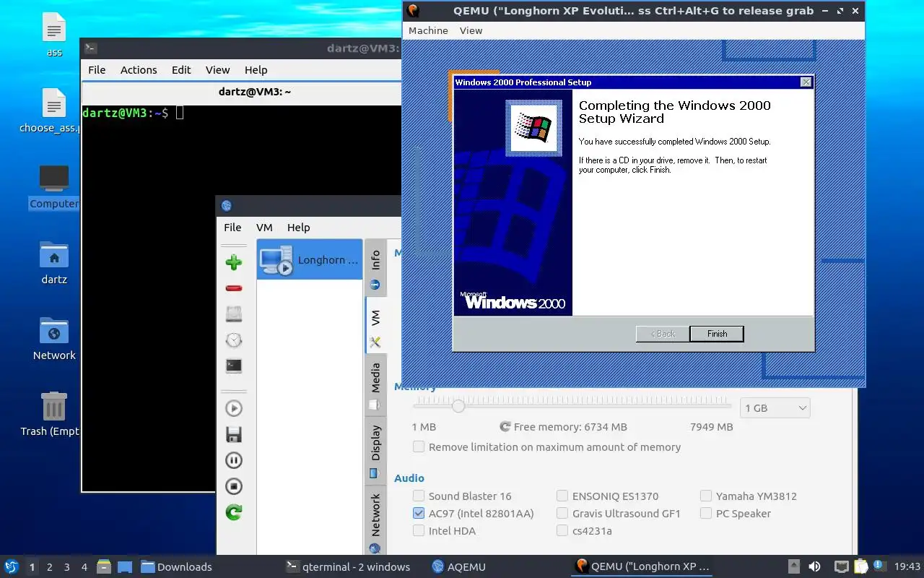The height and width of the screenshot is (578, 924).
Task: Open the AQEMU File menu
Action: (232, 227)
